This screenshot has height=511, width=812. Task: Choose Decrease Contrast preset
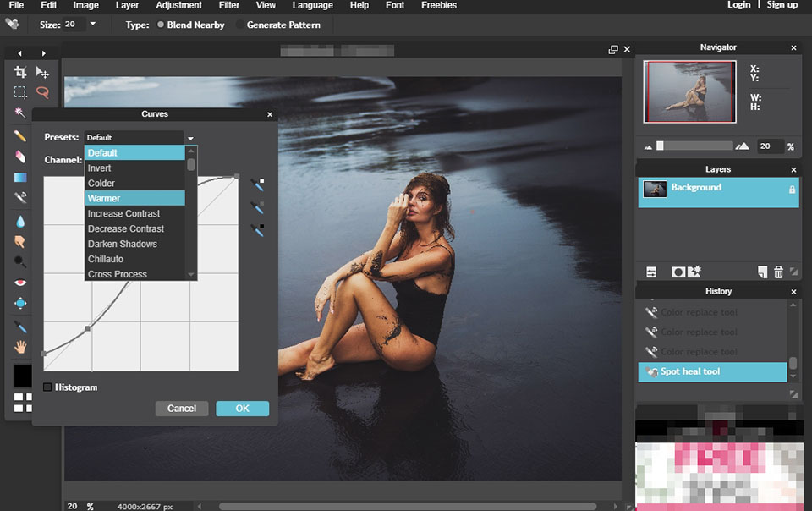(x=134, y=228)
